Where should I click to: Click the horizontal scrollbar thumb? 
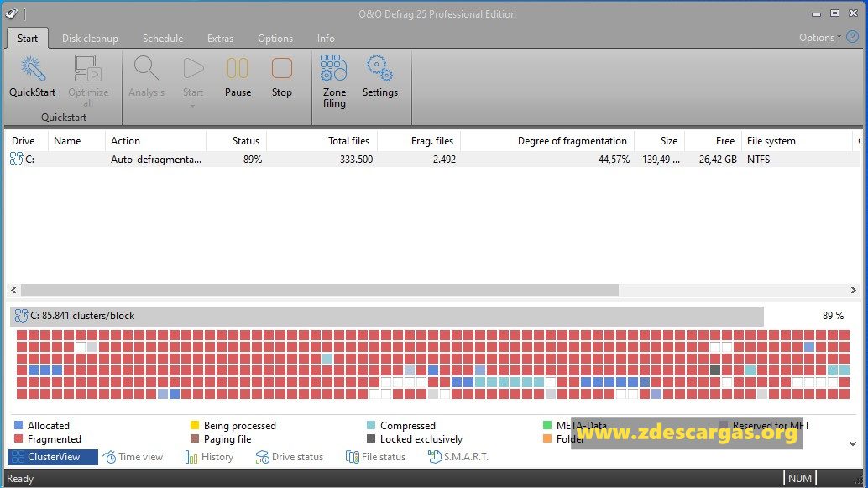tap(319, 291)
